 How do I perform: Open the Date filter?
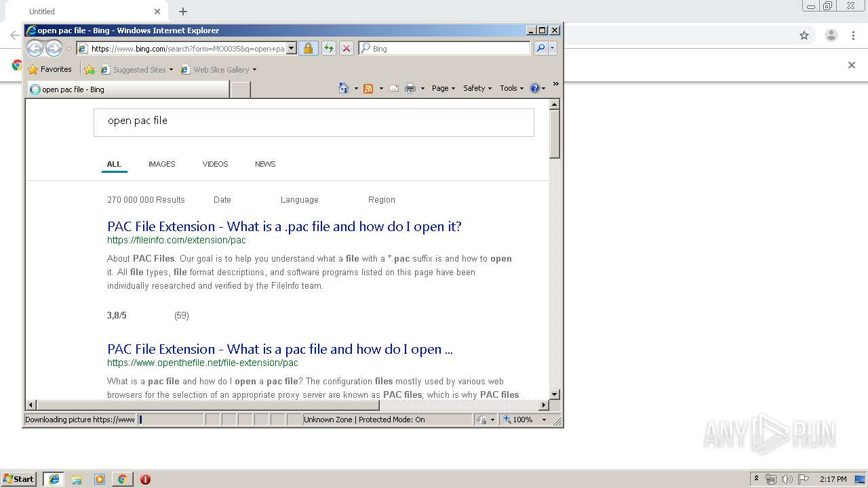[x=222, y=200]
